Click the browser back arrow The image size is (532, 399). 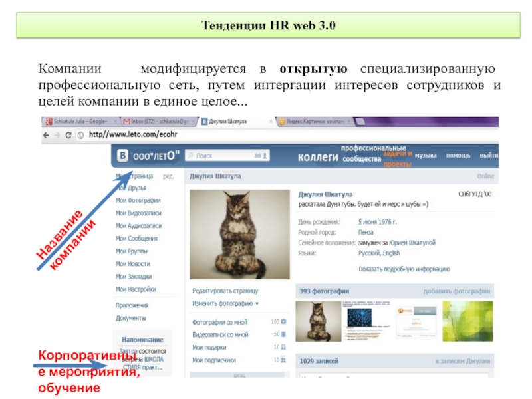pyautogui.click(x=46, y=135)
